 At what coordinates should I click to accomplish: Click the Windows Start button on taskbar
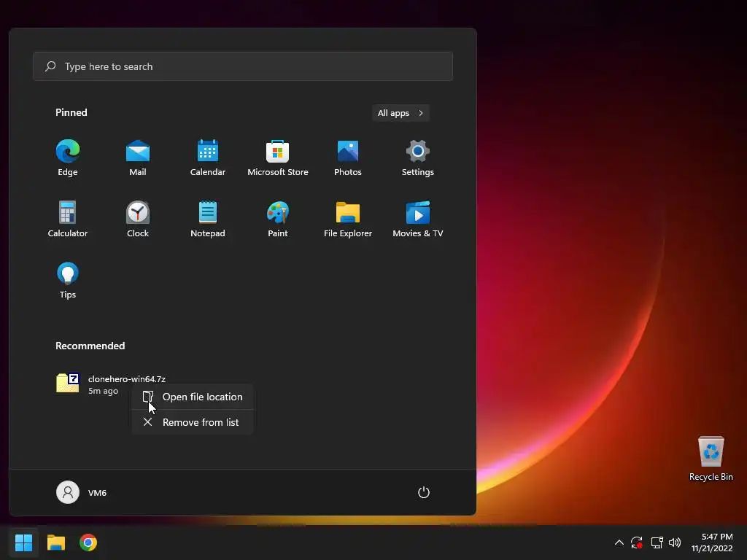coord(23,542)
